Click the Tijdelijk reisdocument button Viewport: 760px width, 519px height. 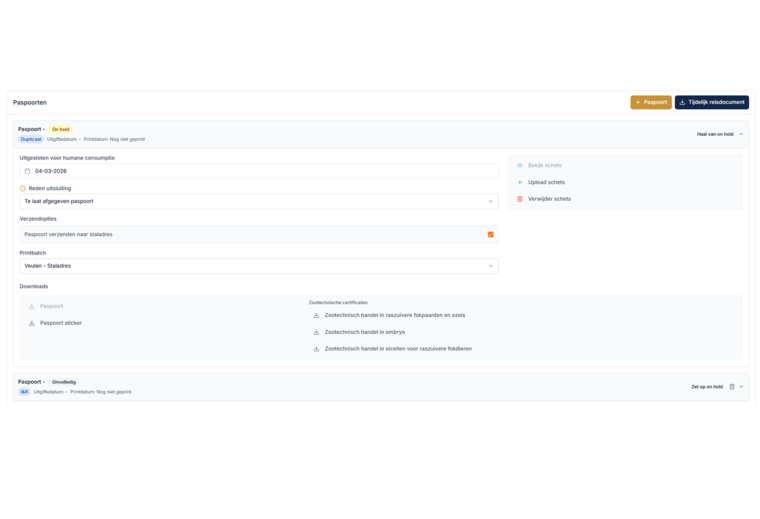click(x=712, y=102)
